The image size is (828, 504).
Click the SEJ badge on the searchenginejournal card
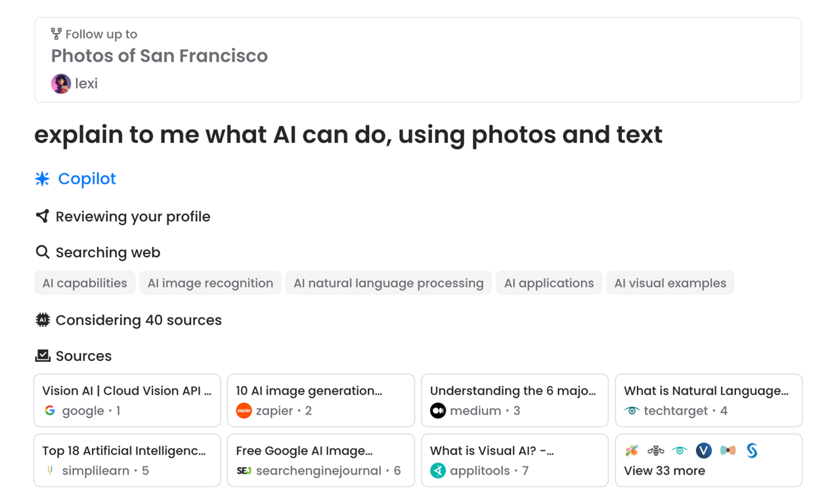(245, 470)
